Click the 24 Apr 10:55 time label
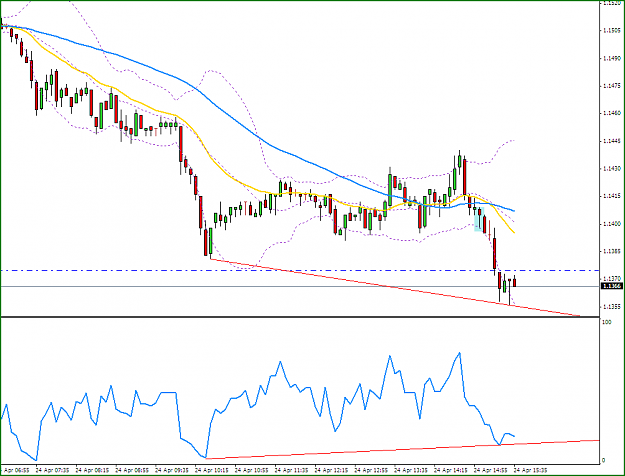Screen dimensions: 625x476 point(251,470)
